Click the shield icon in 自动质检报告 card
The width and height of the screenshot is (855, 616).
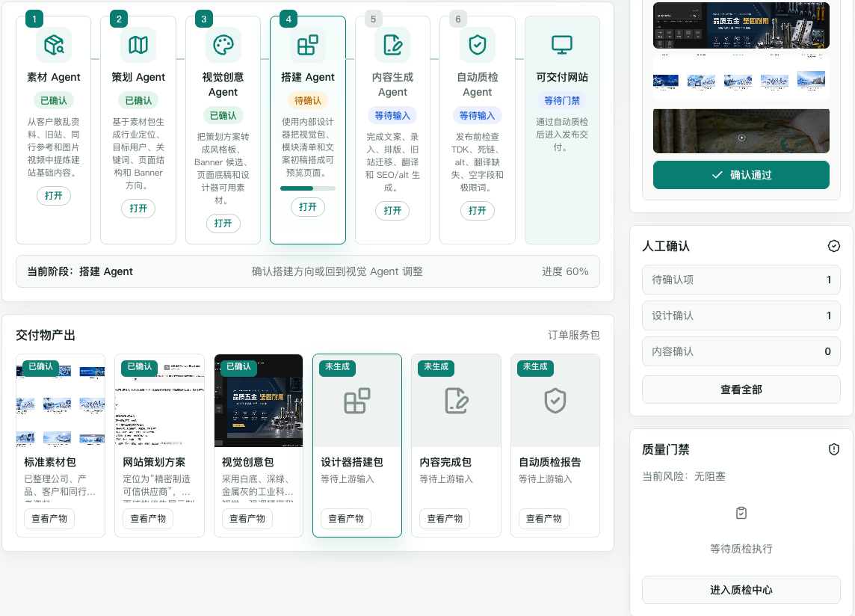[555, 401]
